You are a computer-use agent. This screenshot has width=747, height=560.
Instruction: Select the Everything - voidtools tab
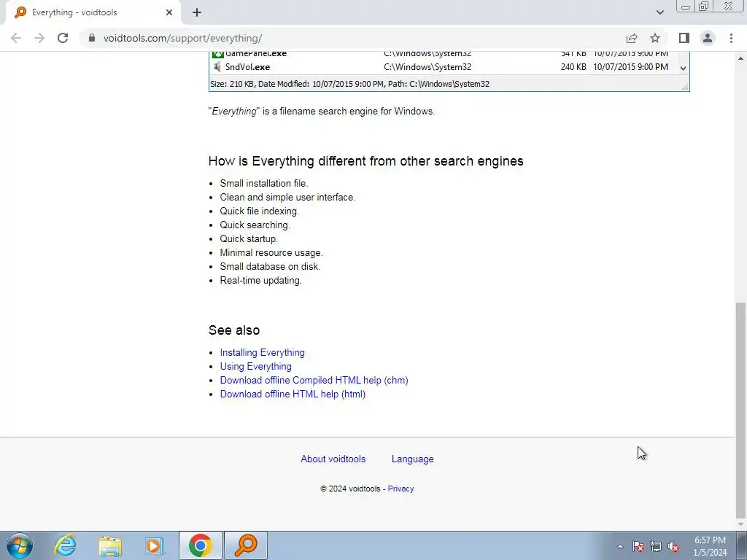(93, 13)
